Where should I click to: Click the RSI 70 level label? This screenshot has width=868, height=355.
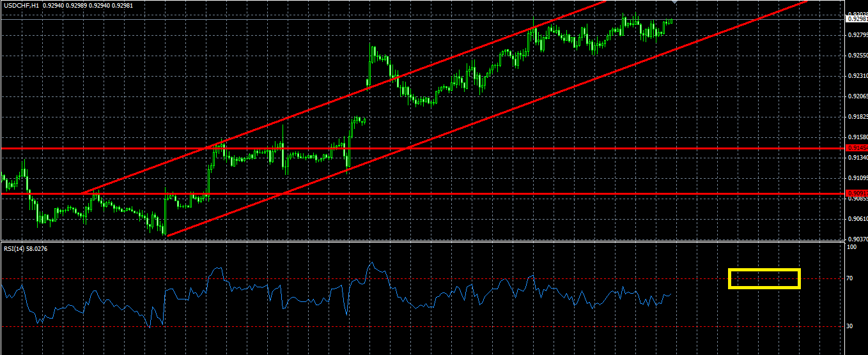pos(849,278)
